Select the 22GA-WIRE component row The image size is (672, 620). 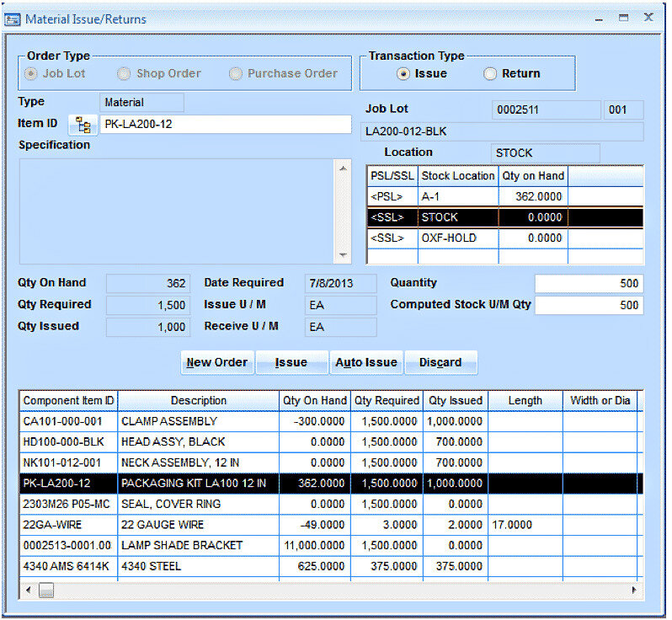[168, 525]
